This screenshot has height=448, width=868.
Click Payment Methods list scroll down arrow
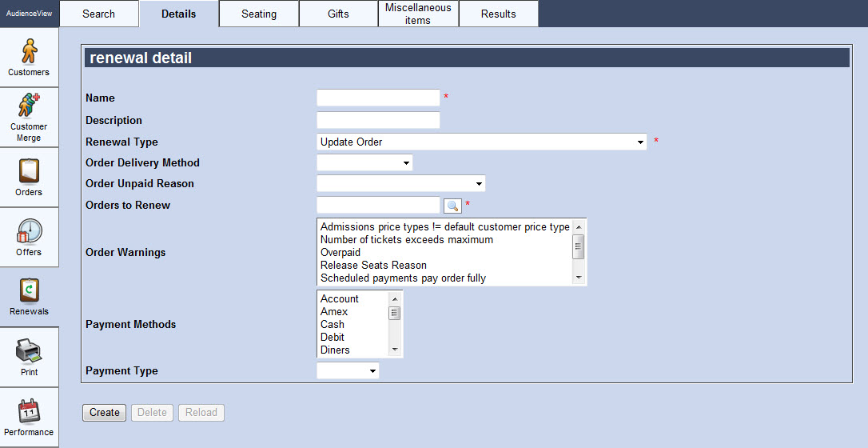click(395, 350)
